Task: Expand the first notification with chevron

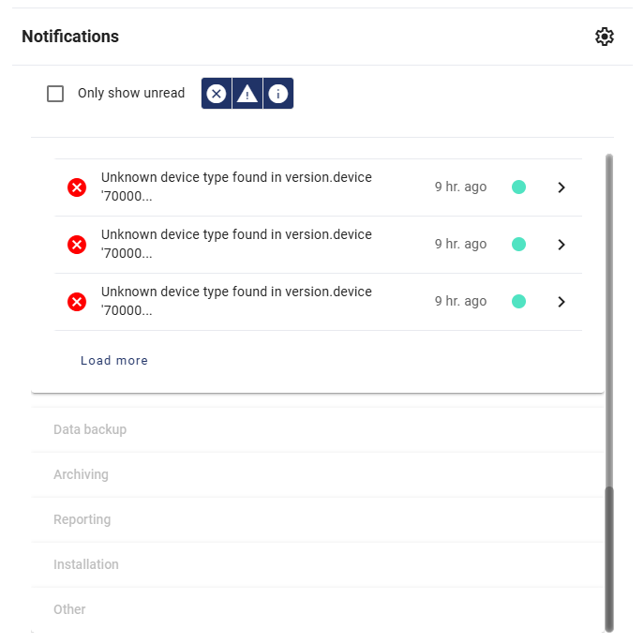Action: [562, 187]
